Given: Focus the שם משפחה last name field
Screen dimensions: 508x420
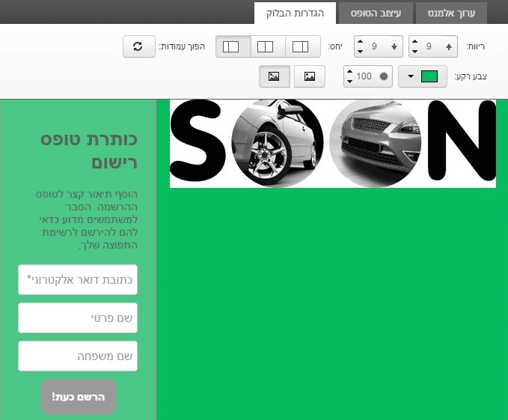Looking at the screenshot, I should pyautogui.click(x=78, y=356).
